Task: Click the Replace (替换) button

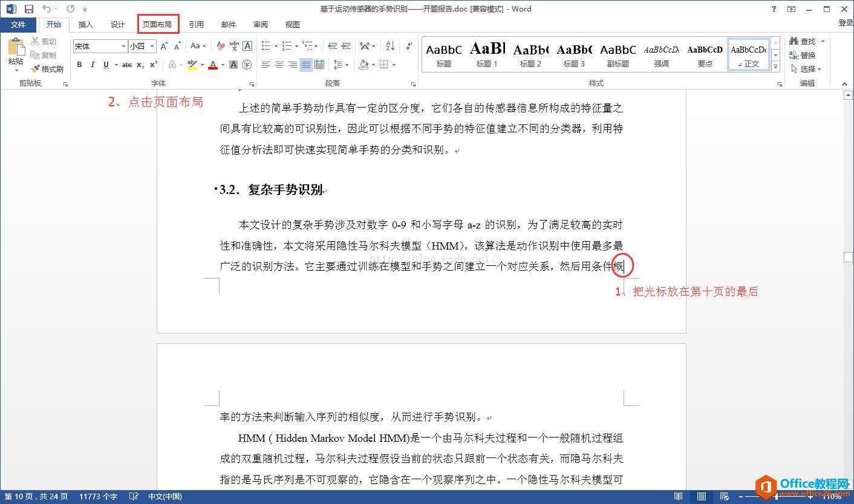Action: tap(803, 55)
